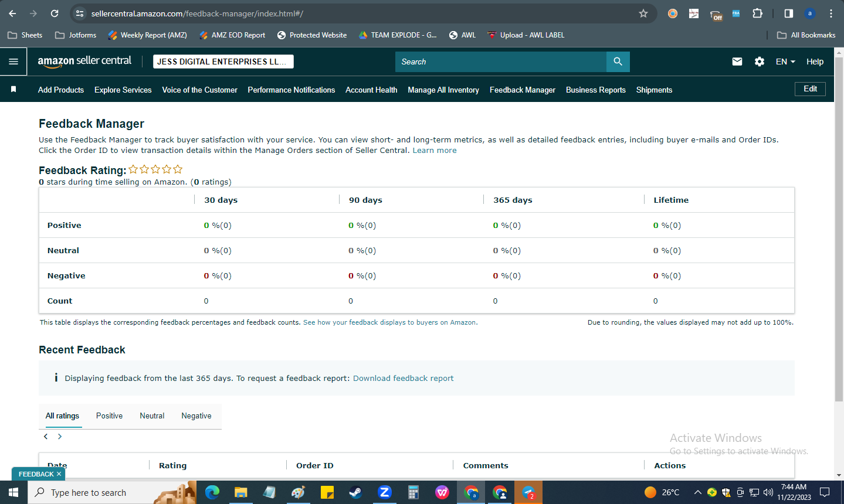Open the Extensions puzzle piece menu
Viewport: 844px width, 504px height.
pos(757,13)
